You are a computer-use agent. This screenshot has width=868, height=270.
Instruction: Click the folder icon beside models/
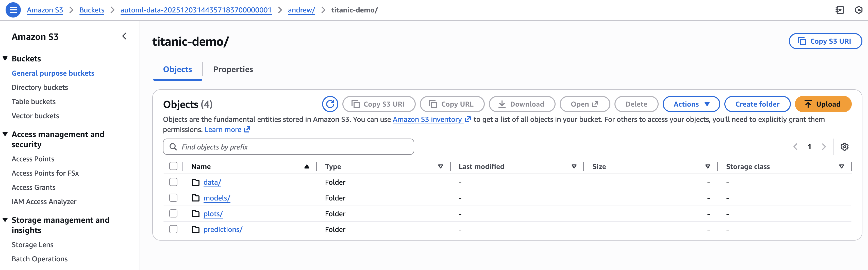(x=195, y=198)
